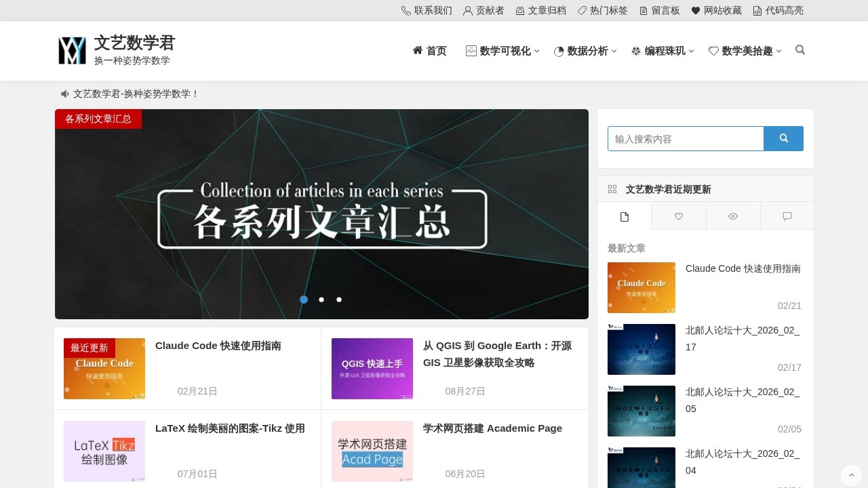Screen dimensions: 868x488
Task: Select the second carousel slide dot
Action: (321, 299)
